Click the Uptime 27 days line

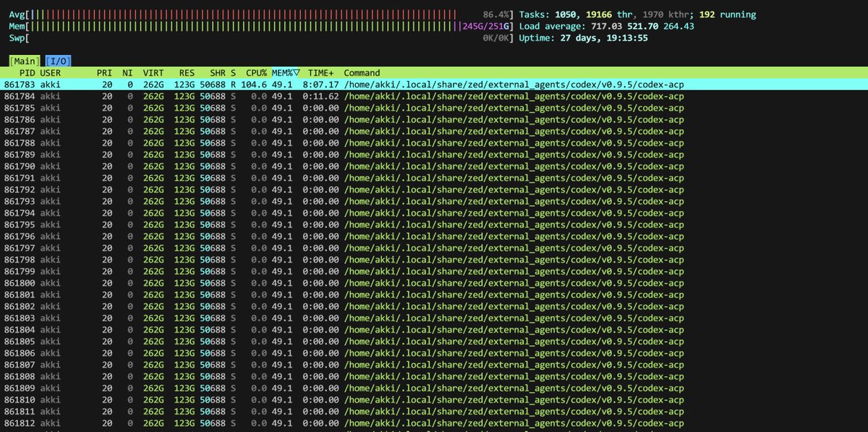point(583,38)
